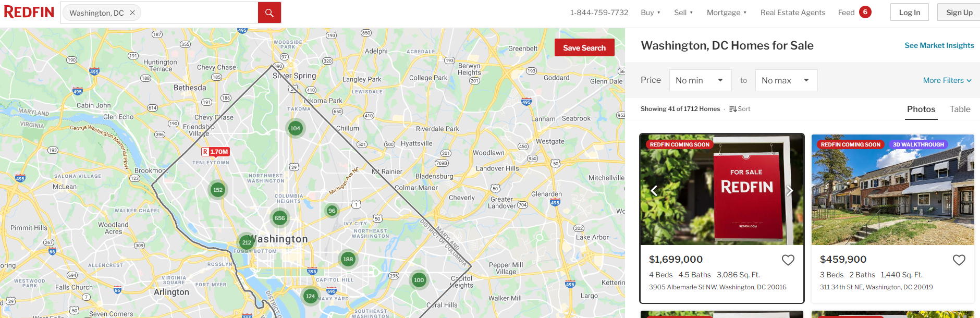Open the No min price dropdown
980x318 pixels.
pos(700,80)
